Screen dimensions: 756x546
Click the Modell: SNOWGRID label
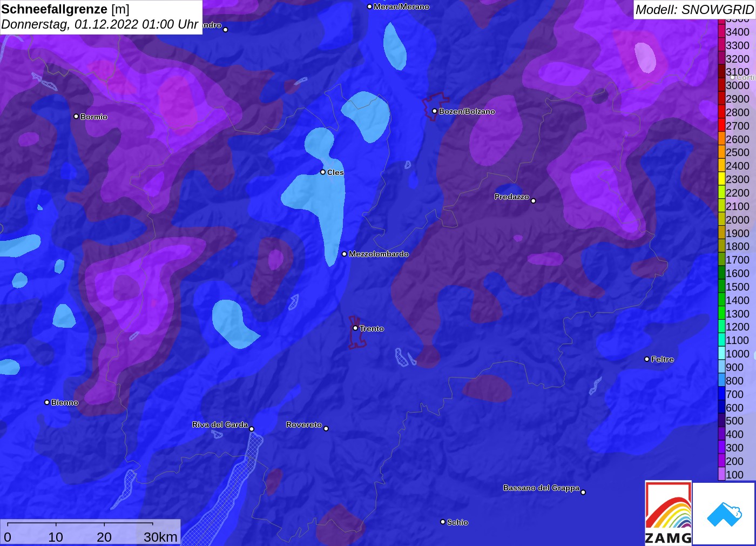694,9
